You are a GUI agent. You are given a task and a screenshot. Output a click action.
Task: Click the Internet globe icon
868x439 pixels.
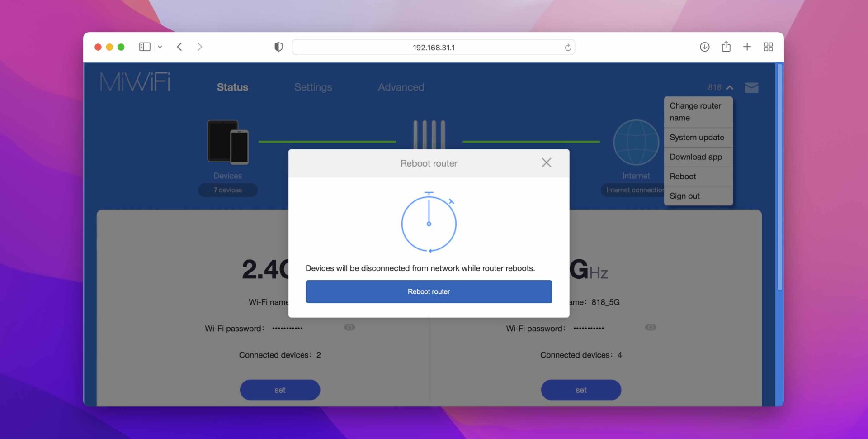(636, 143)
